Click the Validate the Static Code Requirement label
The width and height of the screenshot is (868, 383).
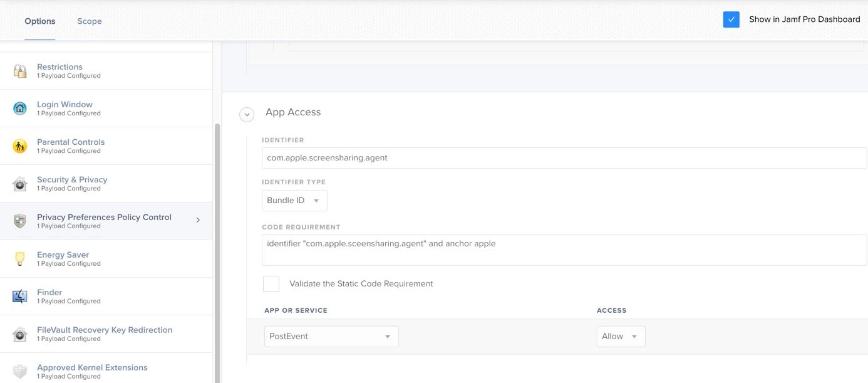[361, 284]
